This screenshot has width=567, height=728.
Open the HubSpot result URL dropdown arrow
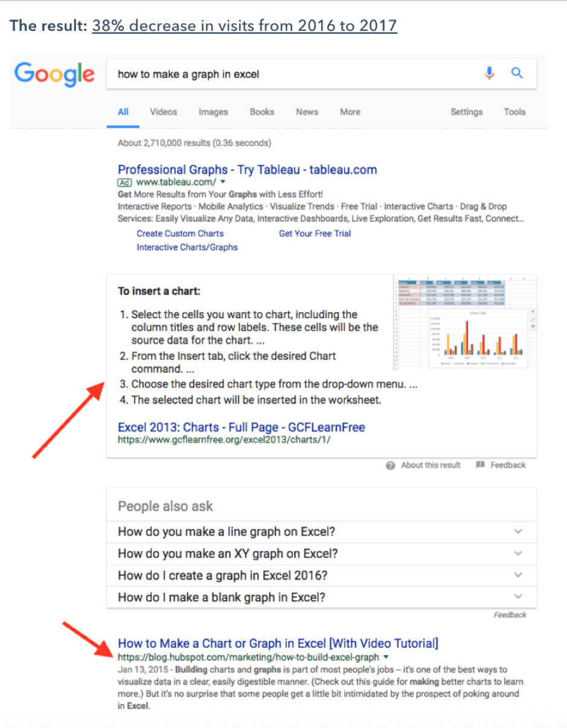click(x=386, y=657)
